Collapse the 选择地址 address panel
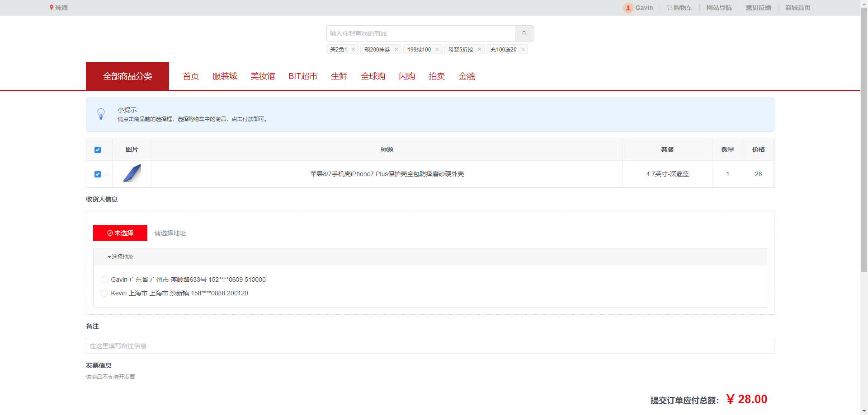This screenshot has width=868, height=415. pyautogui.click(x=121, y=257)
